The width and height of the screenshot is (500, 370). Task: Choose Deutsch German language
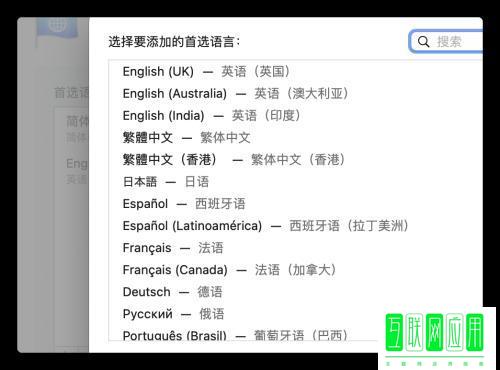coord(295,292)
